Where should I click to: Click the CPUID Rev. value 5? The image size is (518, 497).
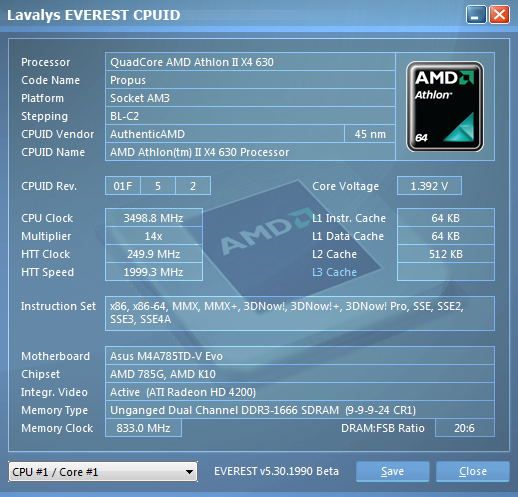coord(158,186)
